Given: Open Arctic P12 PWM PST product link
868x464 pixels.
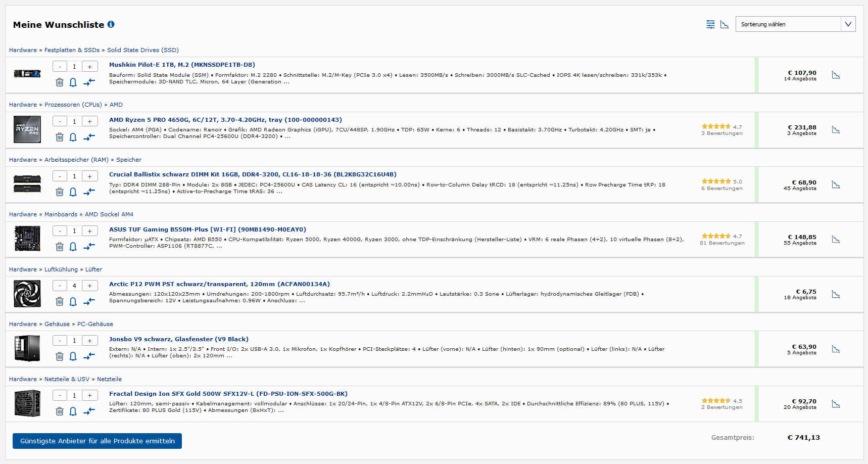Looking at the screenshot, I should point(219,284).
